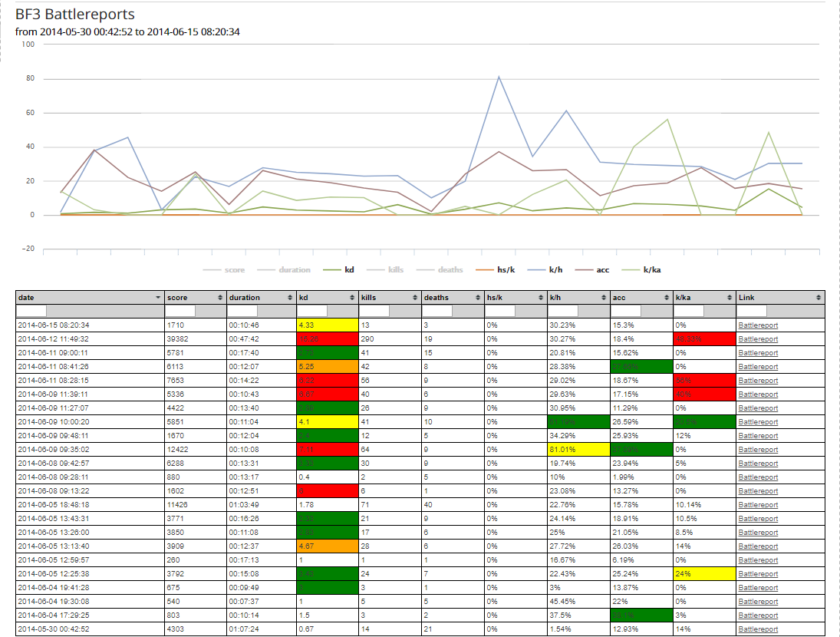Click orange kd cell 4.67
Screen dimensions: 840x637
click(328, 546)
